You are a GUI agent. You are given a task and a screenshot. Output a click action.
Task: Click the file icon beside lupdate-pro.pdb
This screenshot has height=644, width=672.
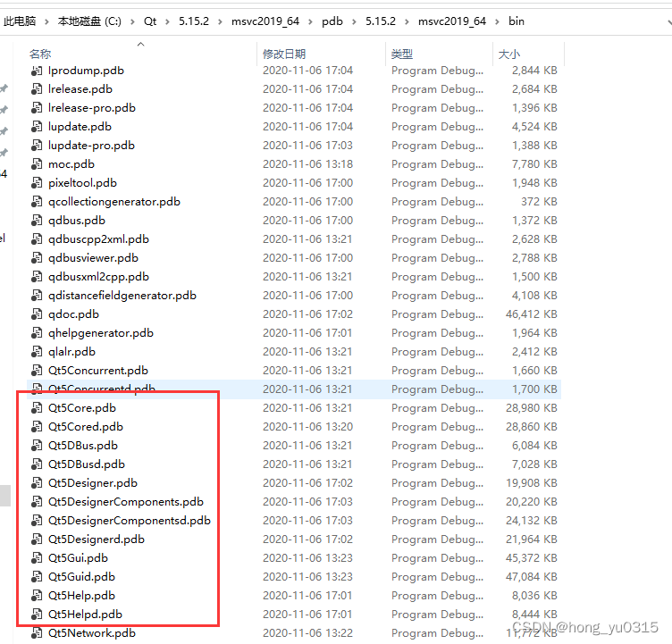point(37,146)
